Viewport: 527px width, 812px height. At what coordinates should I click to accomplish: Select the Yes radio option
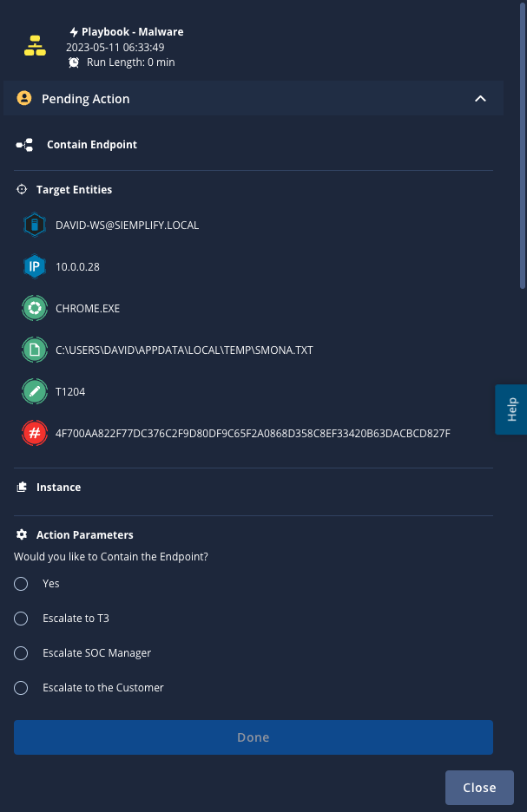point(21,583)
